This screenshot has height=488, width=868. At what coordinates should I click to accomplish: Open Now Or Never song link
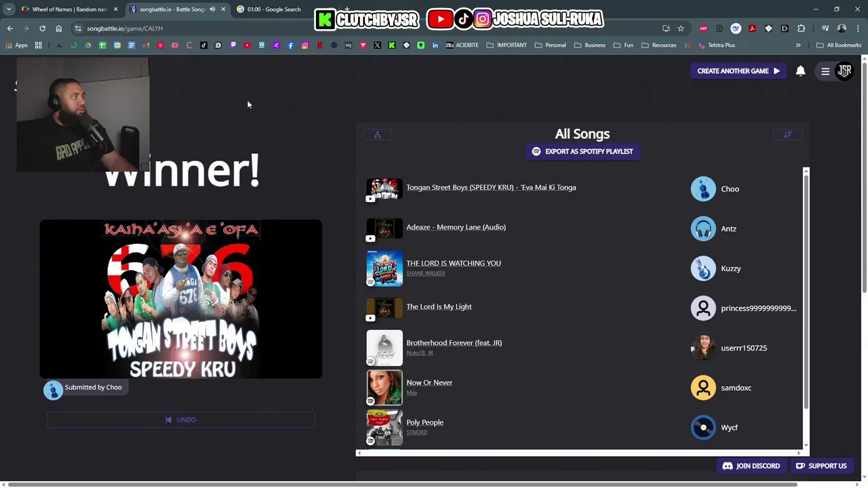[x=429, y=382]
